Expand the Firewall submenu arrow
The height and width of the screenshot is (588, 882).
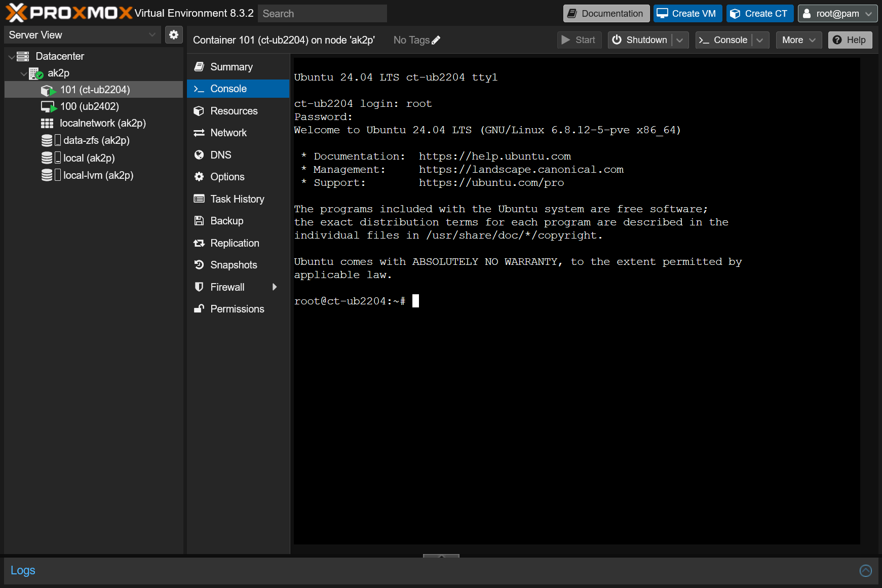point(275,287)
